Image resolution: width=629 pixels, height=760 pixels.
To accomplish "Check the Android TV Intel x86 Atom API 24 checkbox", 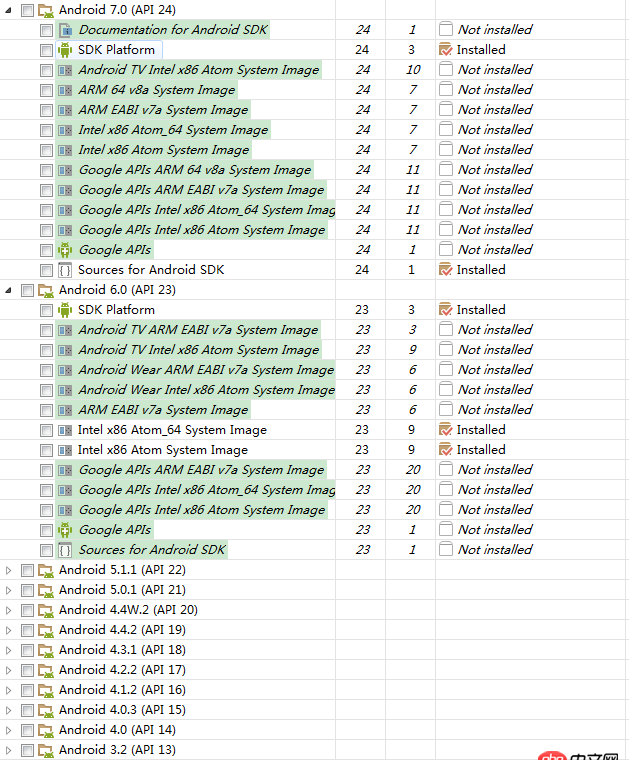I will click(x=46, y=70).
